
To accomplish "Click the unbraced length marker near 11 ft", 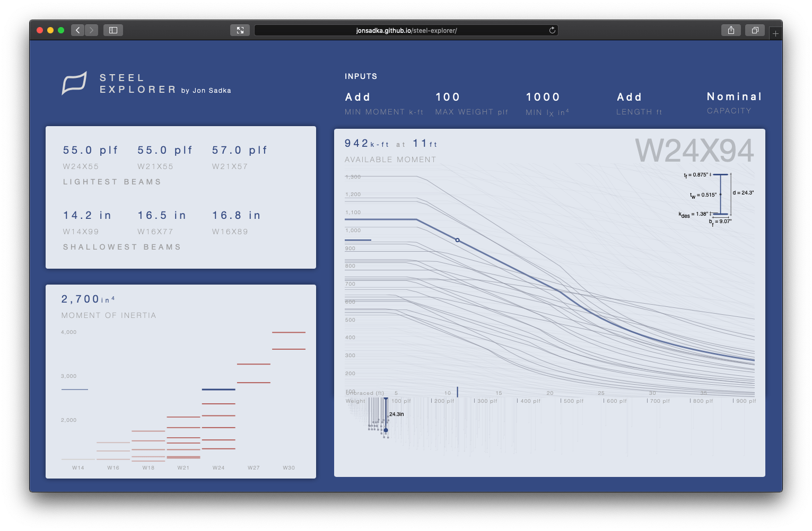I will (457, 392).
